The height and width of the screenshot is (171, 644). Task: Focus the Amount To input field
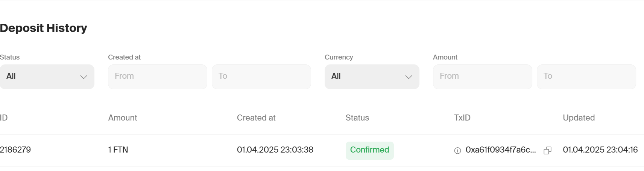[x=586, y=77]
